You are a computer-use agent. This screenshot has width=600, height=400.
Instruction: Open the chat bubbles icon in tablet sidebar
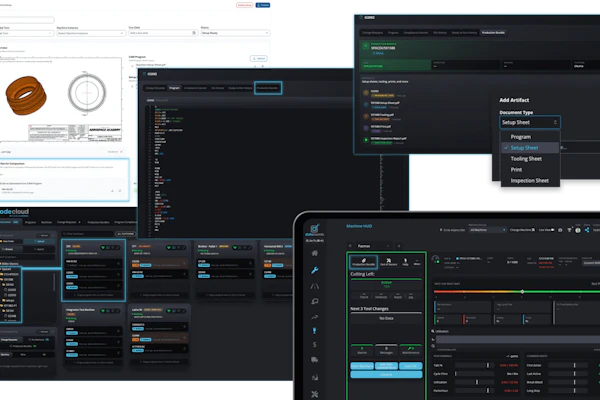point(315,301)
